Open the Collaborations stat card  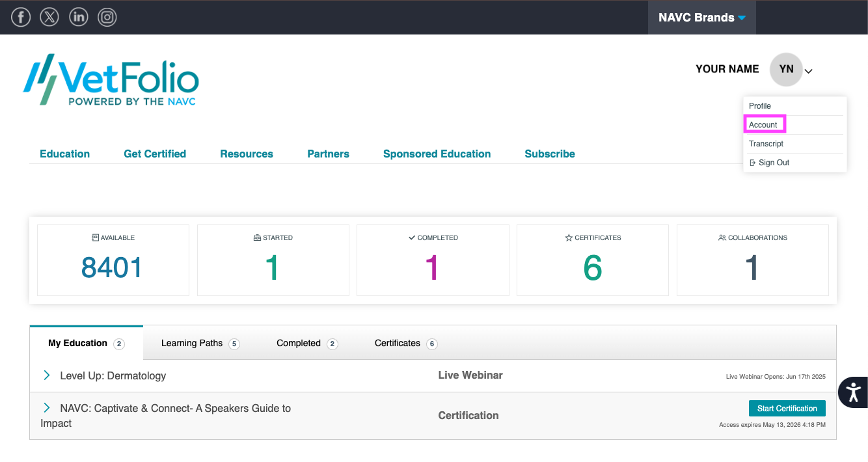point(753,260)
